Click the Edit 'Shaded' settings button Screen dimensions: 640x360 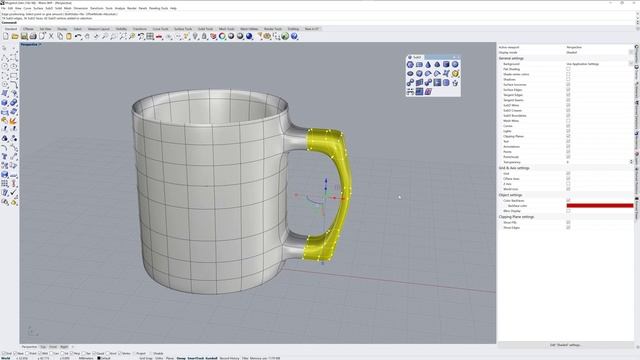(x=565, y=345)
